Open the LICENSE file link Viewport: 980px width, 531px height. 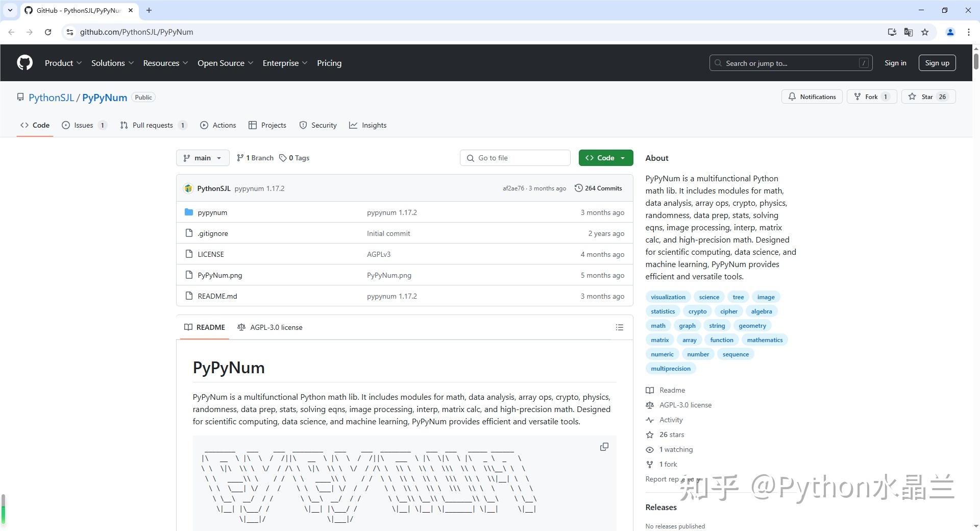tap(210, 254)
